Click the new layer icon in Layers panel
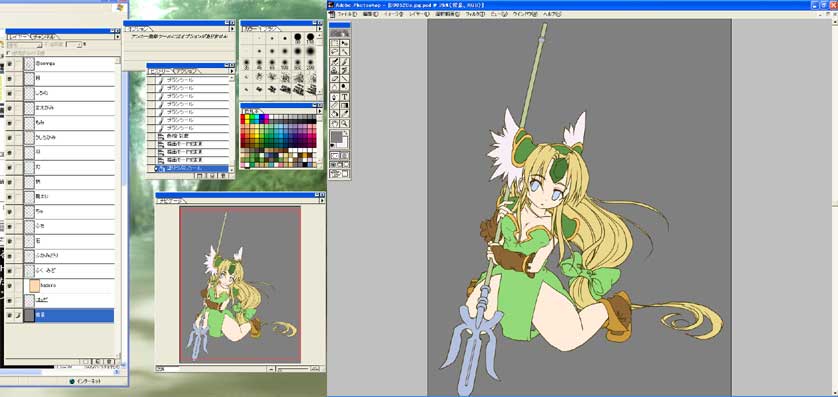Image resolution: width=838 pixels, height=397 pixels. coord(97,362)
